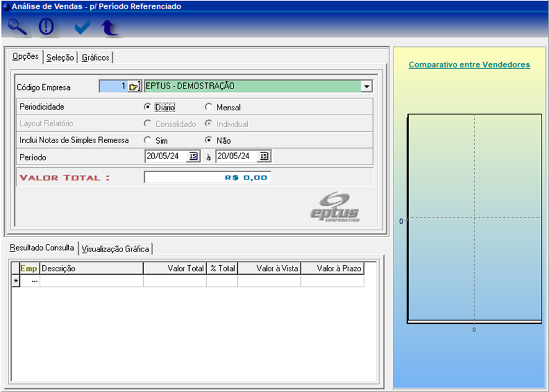This screenshot has width=549, height=392.
Task: Select Mensal periodicity option
Action: (x=209, y=107)
